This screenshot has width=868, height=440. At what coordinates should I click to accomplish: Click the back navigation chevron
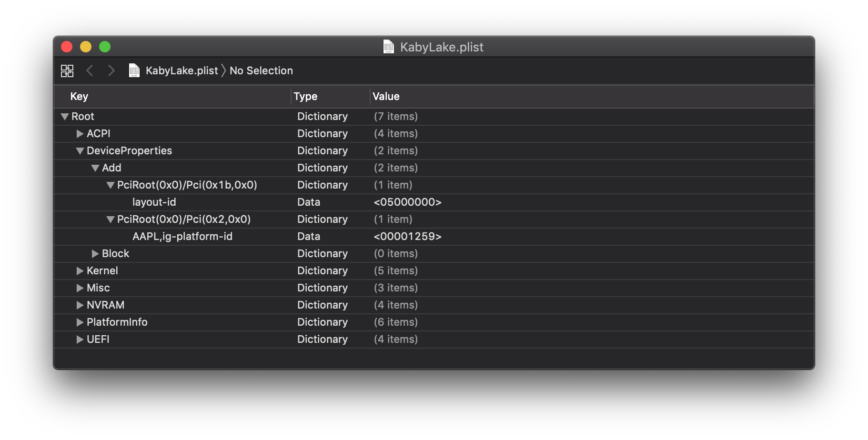pyautogui.click(x=90, y=70)
